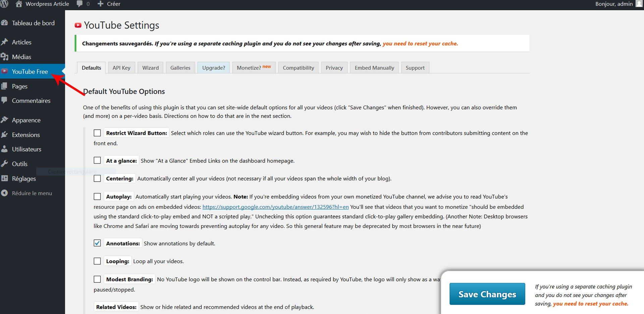Click the Wordpress Article site name
644x314 pixels.
tap(47, 4)
